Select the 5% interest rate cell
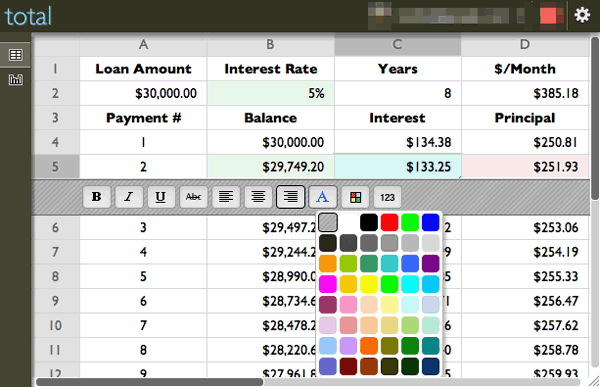 coord(271,93)
